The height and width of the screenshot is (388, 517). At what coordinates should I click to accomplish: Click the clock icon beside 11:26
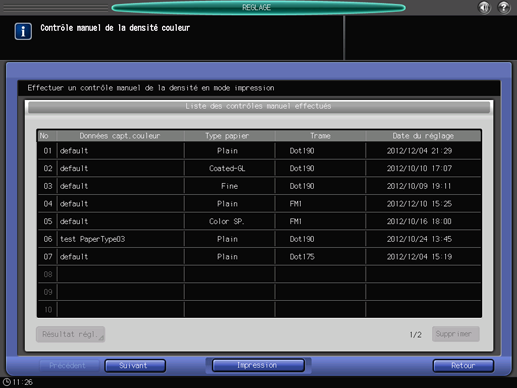pos(6,382)
